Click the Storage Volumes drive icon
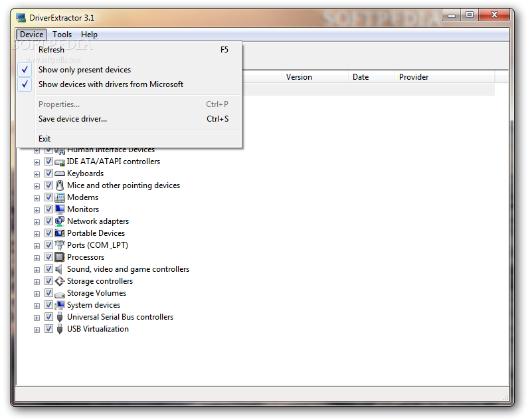 60,294
